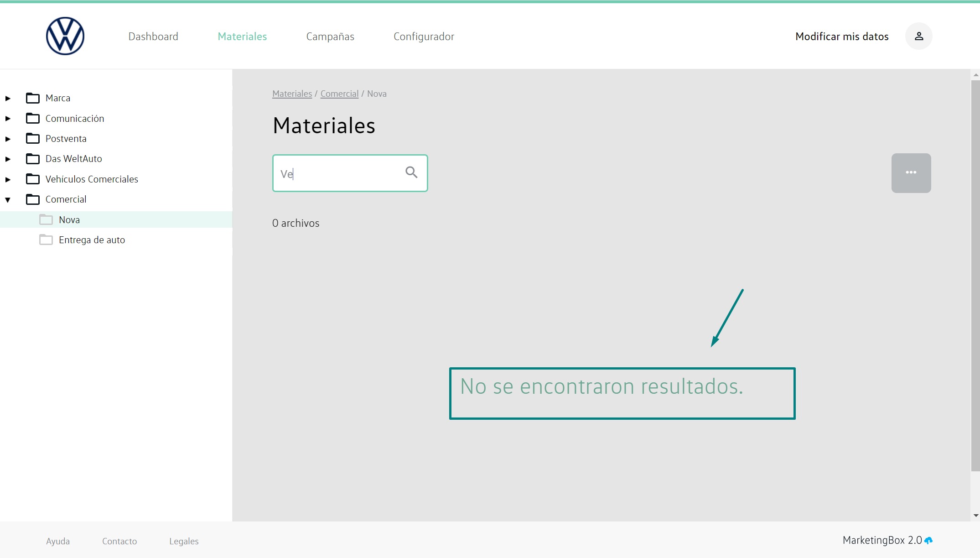This screenshot has height=558, width=980.
Task: Open the Ayuda footer link
Action: pos(58,541)
